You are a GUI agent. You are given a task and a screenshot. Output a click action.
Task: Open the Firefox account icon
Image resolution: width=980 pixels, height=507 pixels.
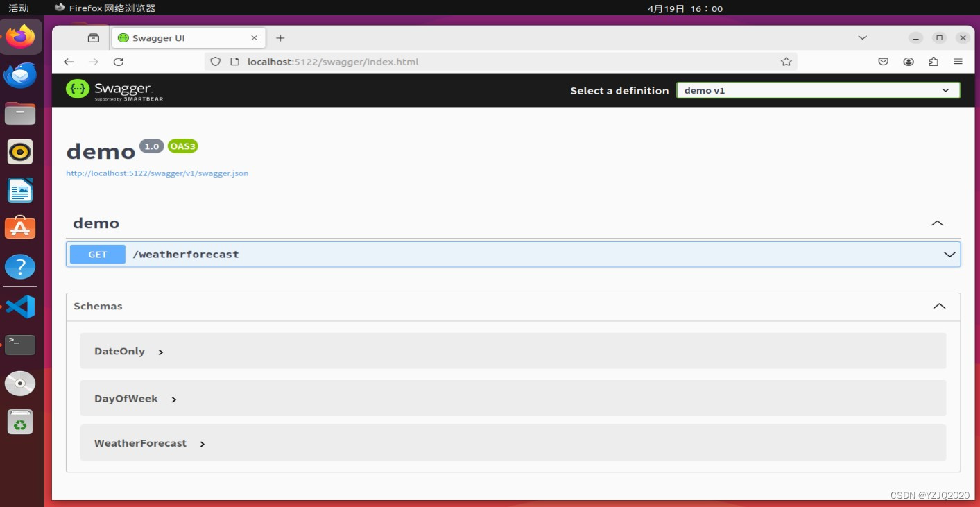(x=909, y=62)
